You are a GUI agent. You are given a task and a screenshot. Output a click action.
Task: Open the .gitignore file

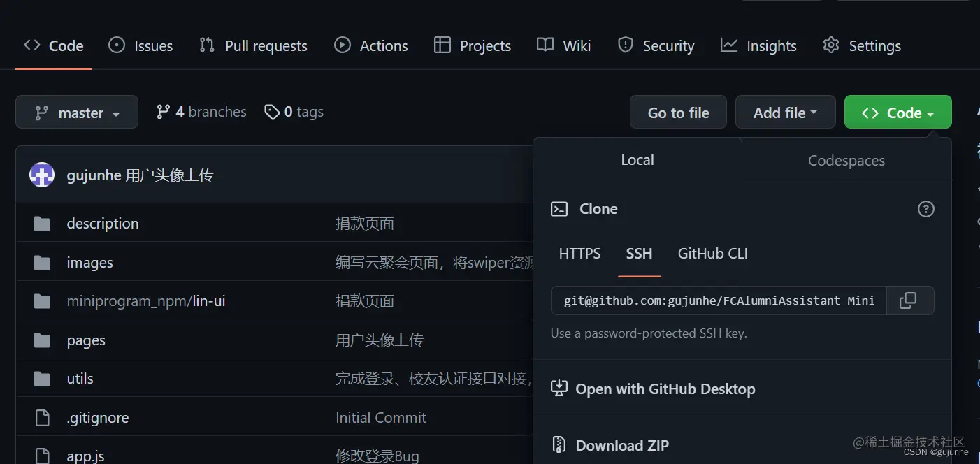pyautogui.click(x=98, y=418)
